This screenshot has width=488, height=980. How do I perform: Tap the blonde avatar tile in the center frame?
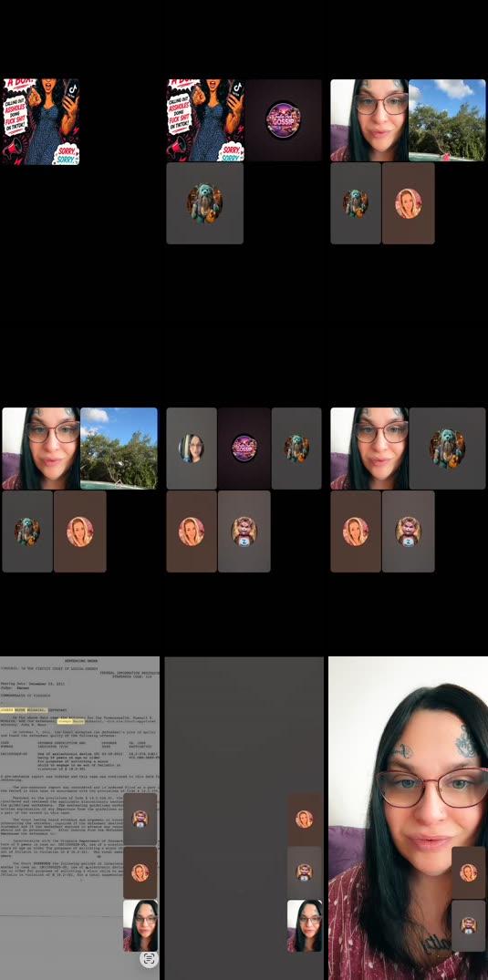click(x=192, y=531)
